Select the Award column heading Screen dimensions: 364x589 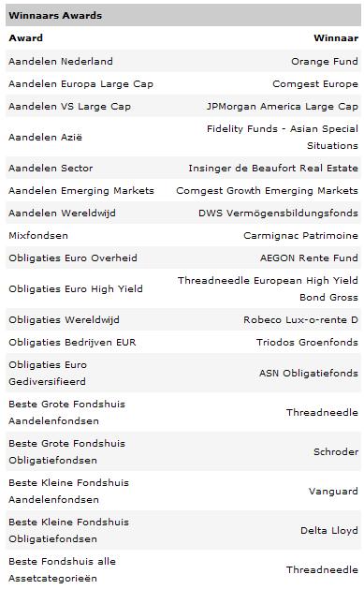tap(26, 38)
